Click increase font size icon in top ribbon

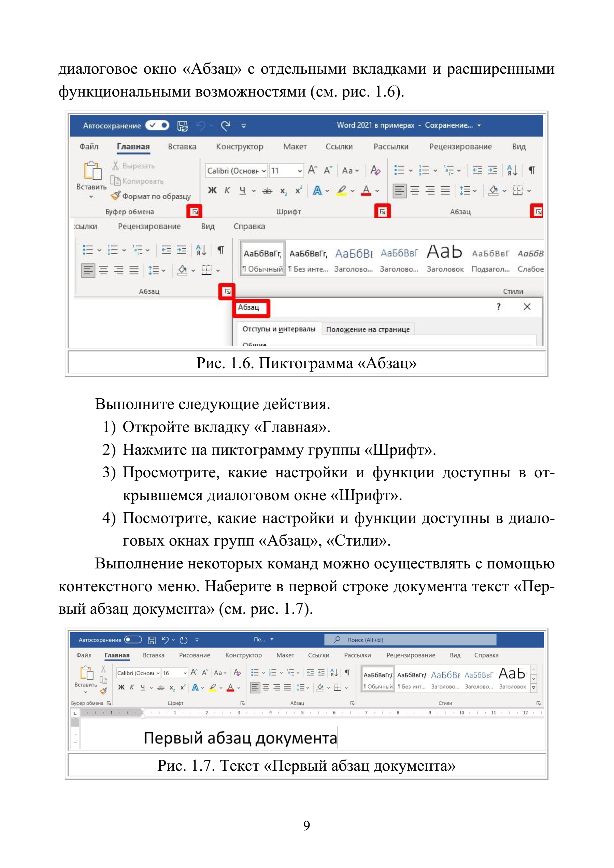click(x=312, y=170)
